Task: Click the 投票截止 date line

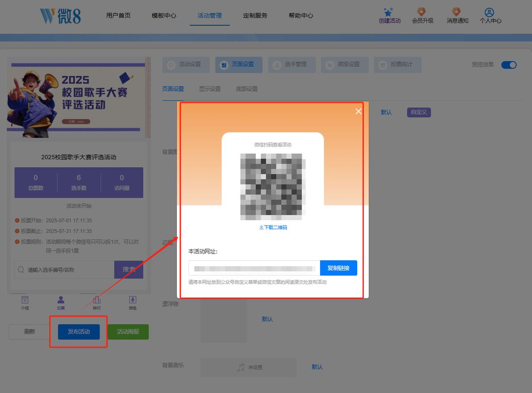Action: click(54, 231)
